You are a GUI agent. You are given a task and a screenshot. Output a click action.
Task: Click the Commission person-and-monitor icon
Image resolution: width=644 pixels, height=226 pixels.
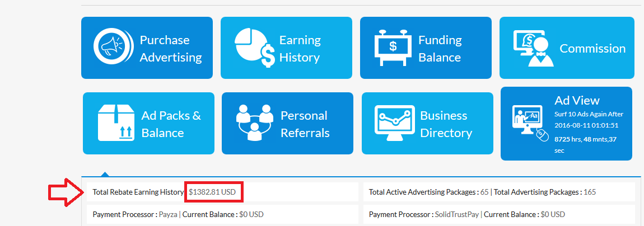coord(531,48)
